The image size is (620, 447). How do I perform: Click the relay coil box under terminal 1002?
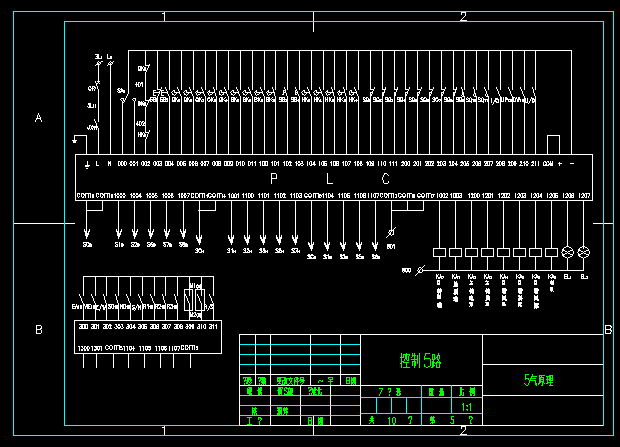(439, 252)
